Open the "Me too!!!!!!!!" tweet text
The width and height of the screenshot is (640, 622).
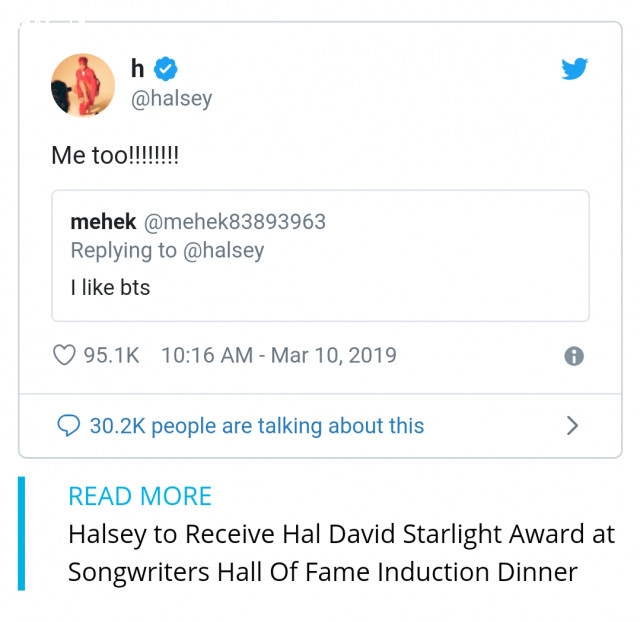(115, 156)
